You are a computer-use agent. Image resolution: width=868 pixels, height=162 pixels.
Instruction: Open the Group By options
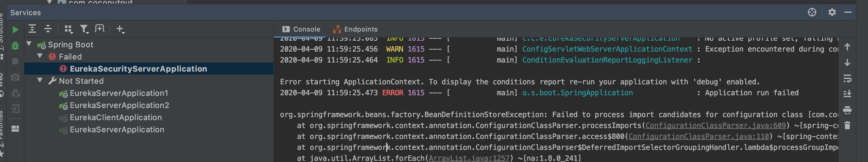point(68,29)
